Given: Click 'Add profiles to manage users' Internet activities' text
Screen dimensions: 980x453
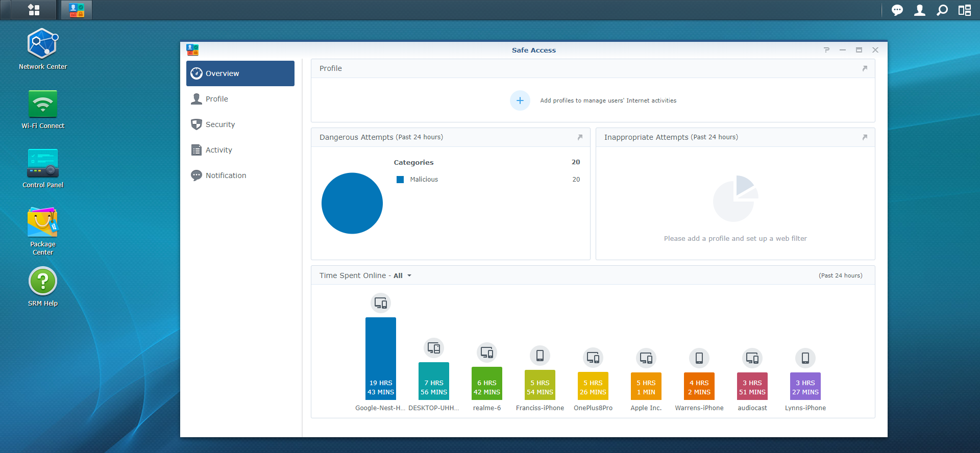Looking at the screenshot, I should 608,100.
